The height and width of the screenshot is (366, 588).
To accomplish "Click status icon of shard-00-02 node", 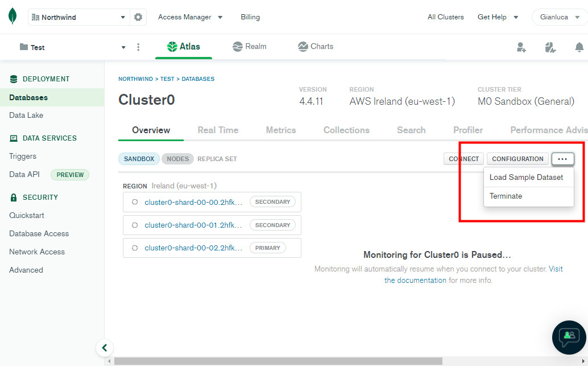I will tap(135, 248).
